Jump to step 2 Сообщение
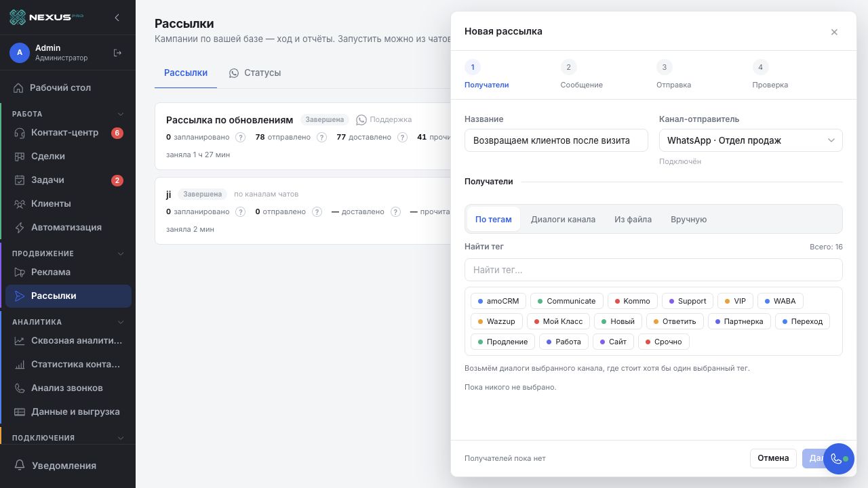The image size is (868, 488). (581, 75)
